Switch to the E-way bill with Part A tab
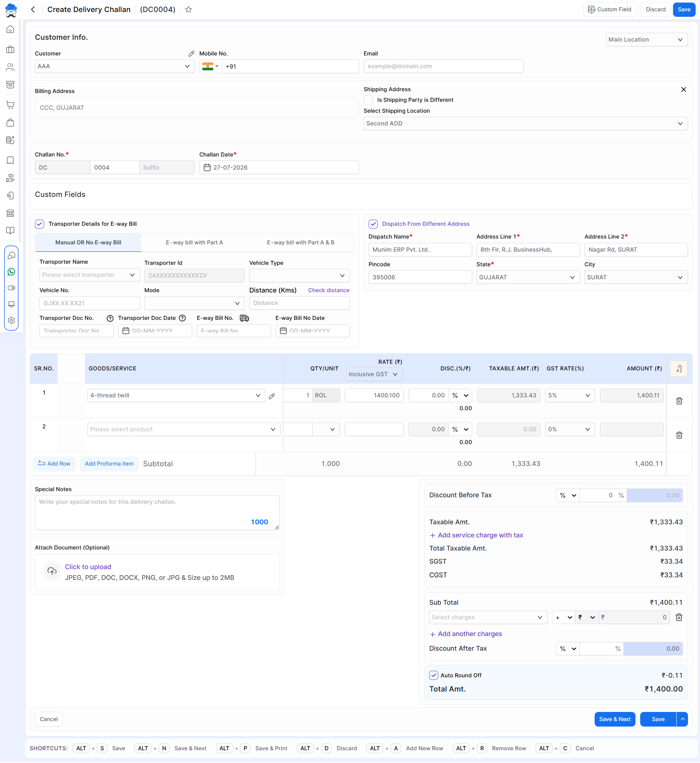Image resolution: width=700 pixels, height=763 pixels. (194, 243)
